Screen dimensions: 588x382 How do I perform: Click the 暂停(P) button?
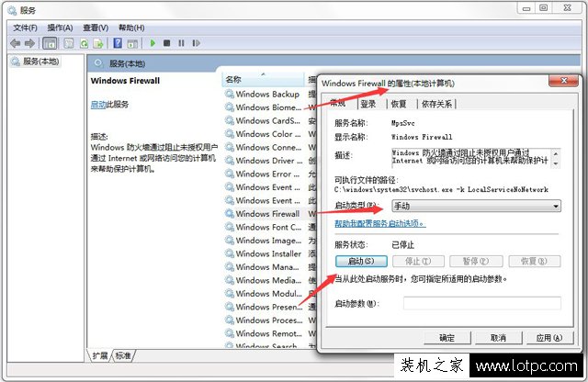tap(476, 261)
